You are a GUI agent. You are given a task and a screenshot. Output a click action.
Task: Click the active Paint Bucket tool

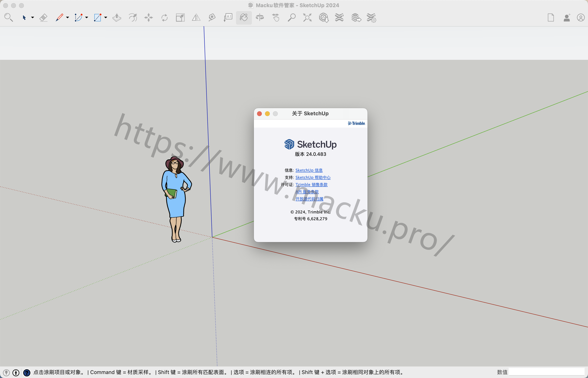(x=244, y=17)
